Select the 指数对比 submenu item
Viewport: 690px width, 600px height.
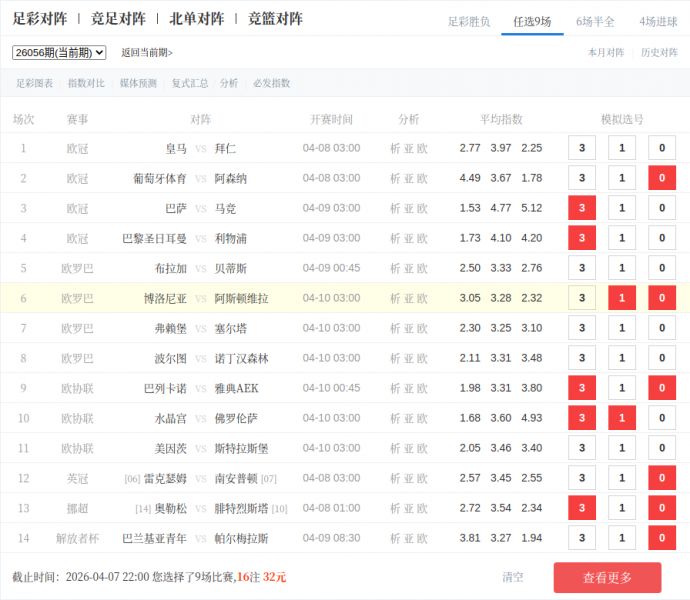coord(86,83)
